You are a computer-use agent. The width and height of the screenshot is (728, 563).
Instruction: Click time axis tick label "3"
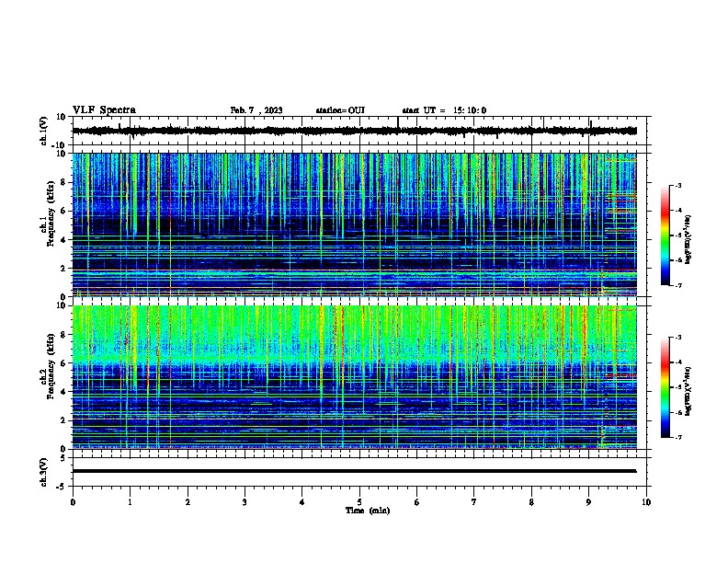245,502
